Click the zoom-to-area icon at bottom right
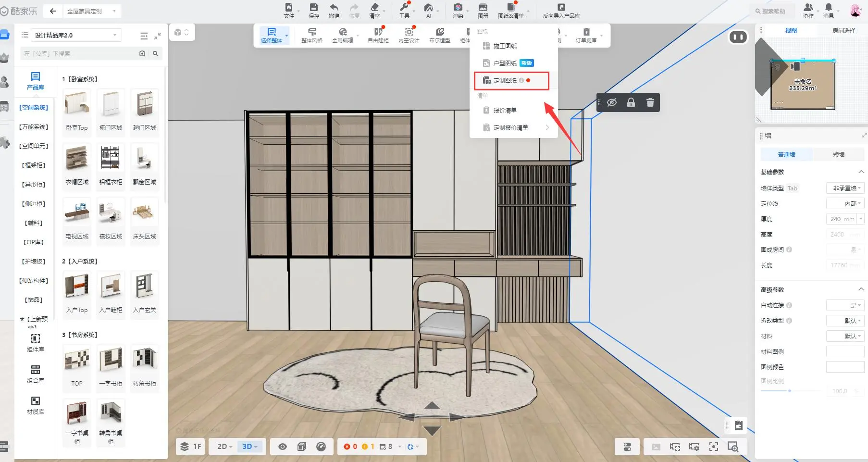 coord(733,447)
